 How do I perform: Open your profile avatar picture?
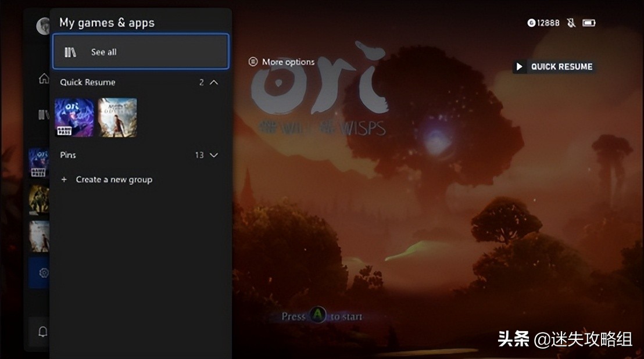pos(44,26)
